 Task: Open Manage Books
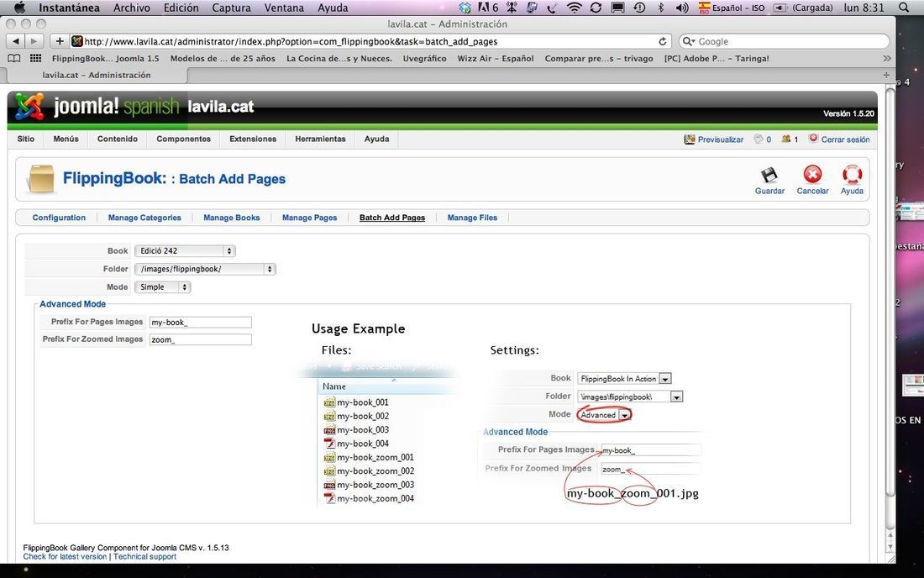[x=232, y=218]
